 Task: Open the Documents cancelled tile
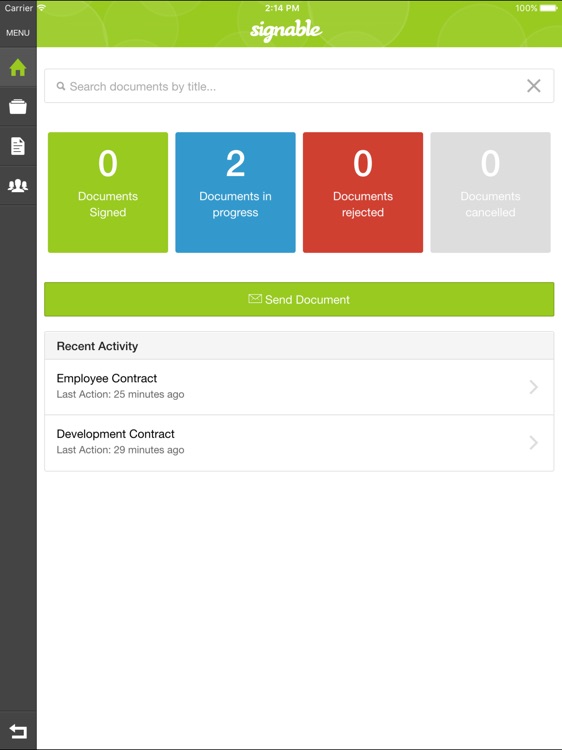pos(490,192)
